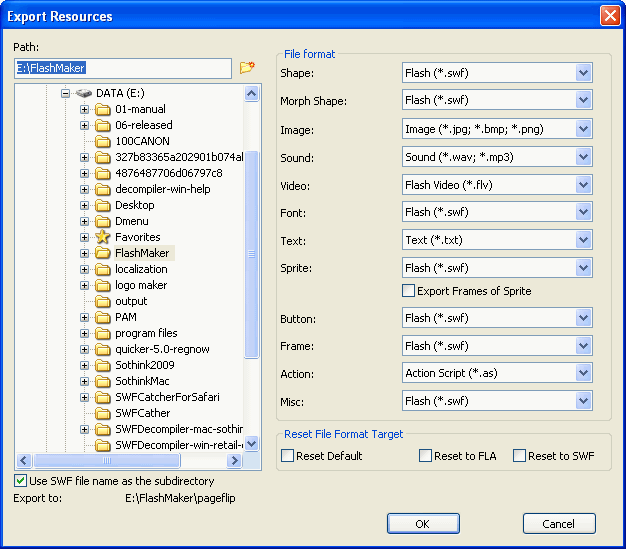The height and width of the screenshot is (549, 626).
Task: Enable Export Frames of Sprite
Action: coord(408,291)
